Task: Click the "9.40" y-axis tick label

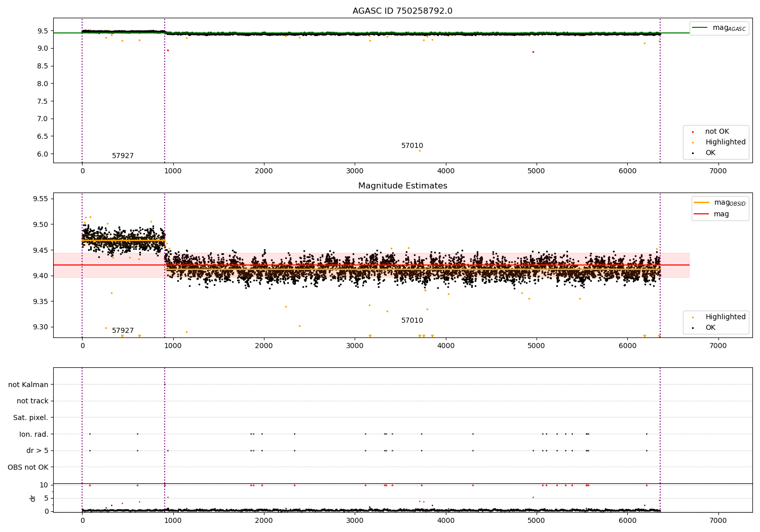Action: (40, 276)
